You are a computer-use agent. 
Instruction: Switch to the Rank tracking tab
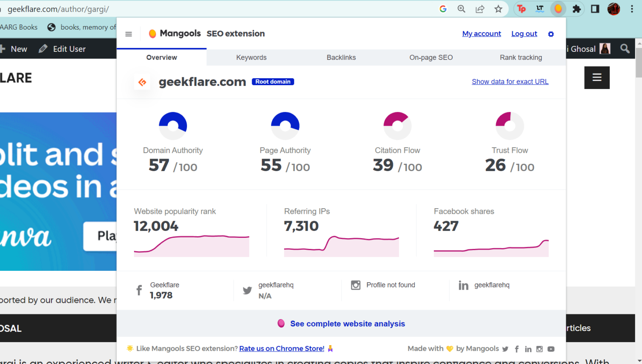tap(521, 57)
